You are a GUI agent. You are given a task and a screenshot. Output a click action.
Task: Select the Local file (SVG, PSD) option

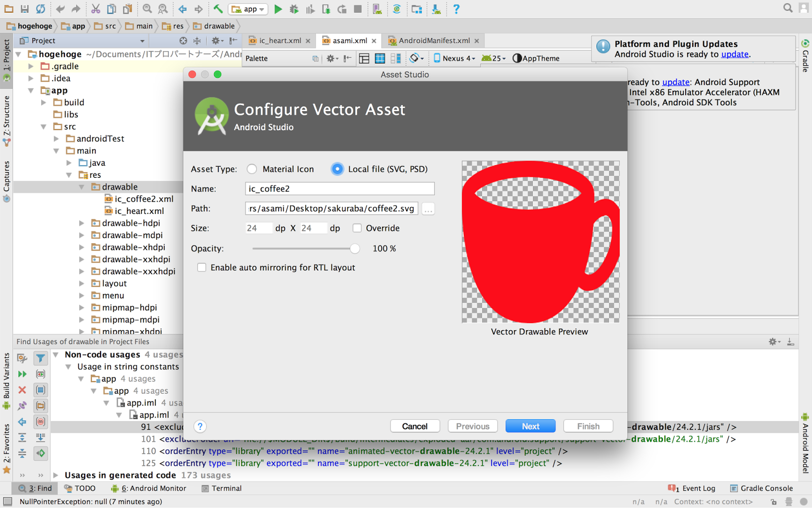click(337, 169)
